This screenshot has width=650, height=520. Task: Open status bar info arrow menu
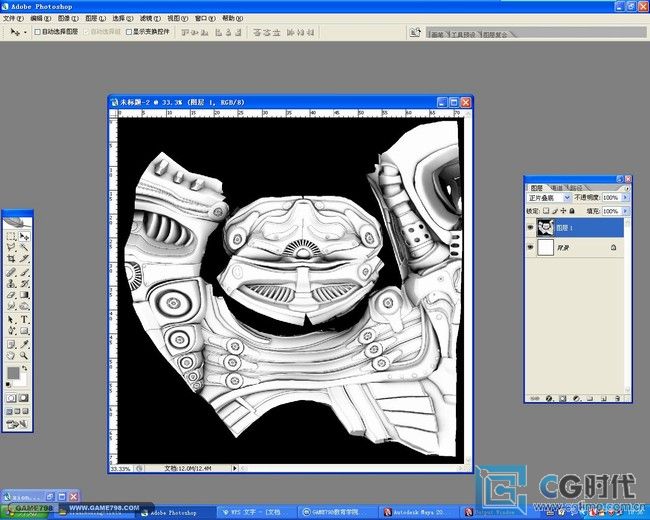point(235,468)
